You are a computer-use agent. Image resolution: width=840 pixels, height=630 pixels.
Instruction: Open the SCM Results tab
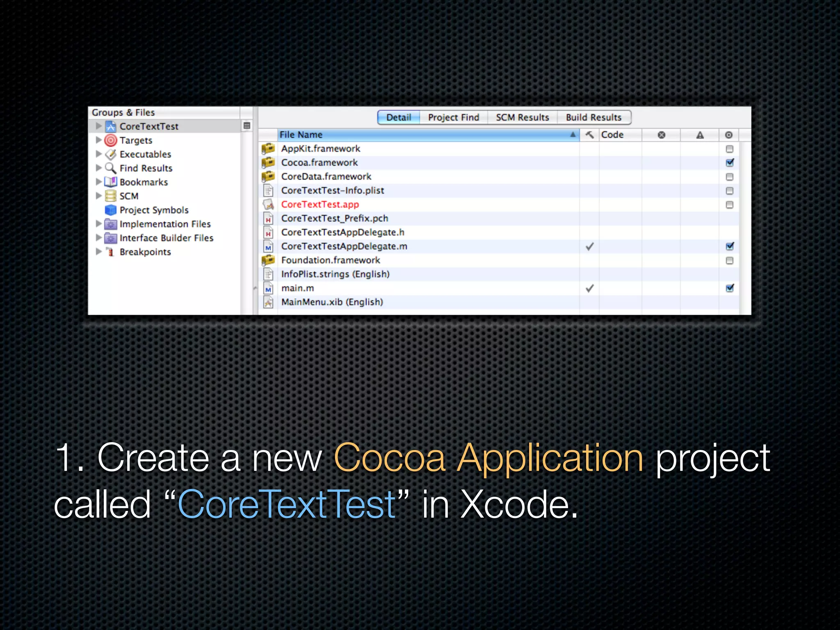click(522, 117)
